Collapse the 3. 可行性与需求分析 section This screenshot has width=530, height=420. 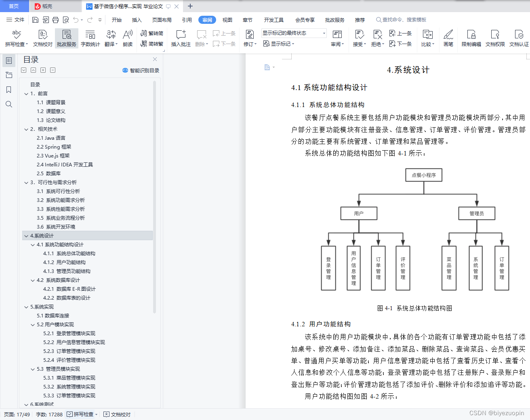tap(26, 183)
